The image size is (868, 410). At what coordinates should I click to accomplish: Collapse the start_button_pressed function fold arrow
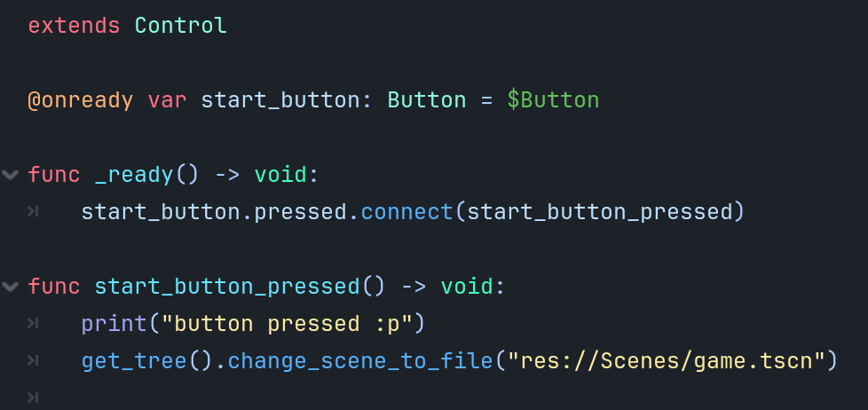click(11, 287)
